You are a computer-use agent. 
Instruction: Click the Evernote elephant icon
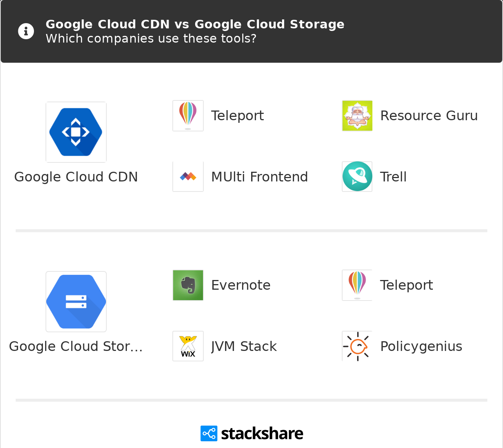188,285
